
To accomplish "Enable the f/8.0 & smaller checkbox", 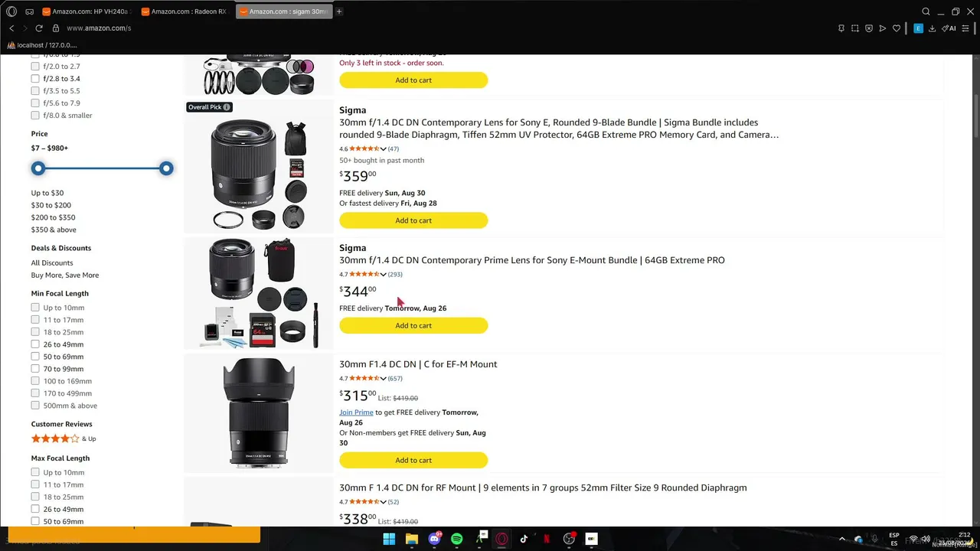I will (35, 116).
